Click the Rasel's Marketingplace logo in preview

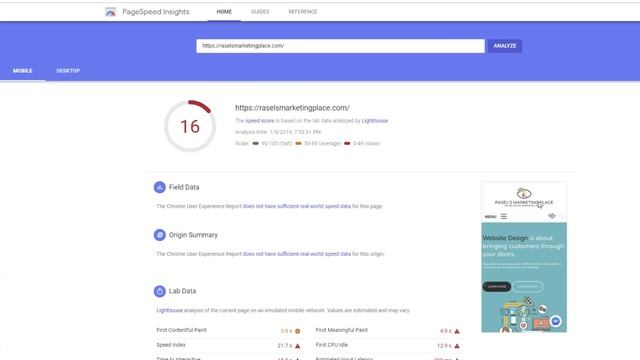click(x=524, y=197)
